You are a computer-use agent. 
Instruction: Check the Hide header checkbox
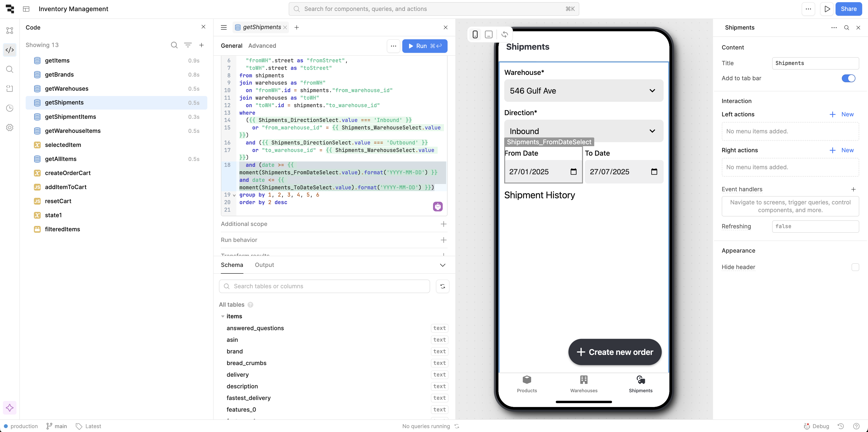(855, 267)
